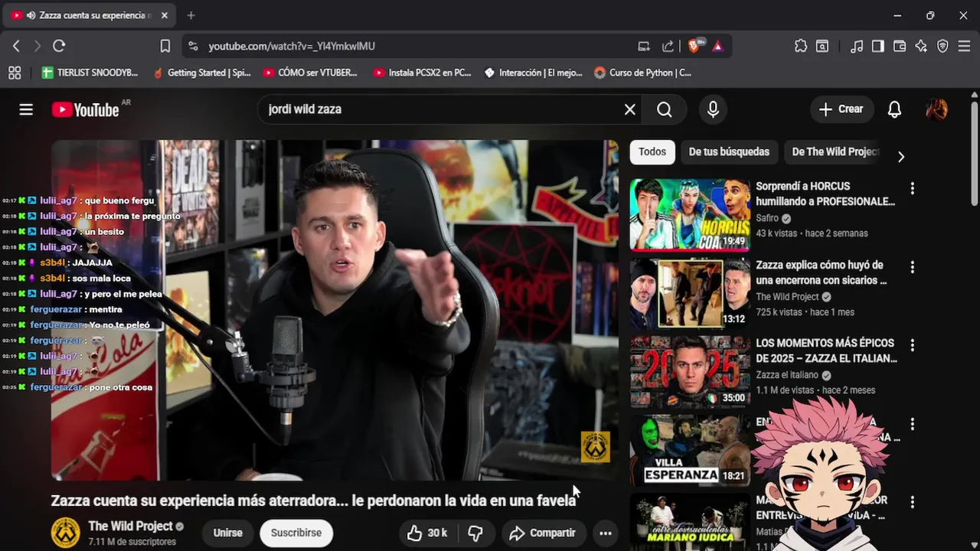Go forward in browser
This screenshot has height=551, width=980.
[37, 46]
